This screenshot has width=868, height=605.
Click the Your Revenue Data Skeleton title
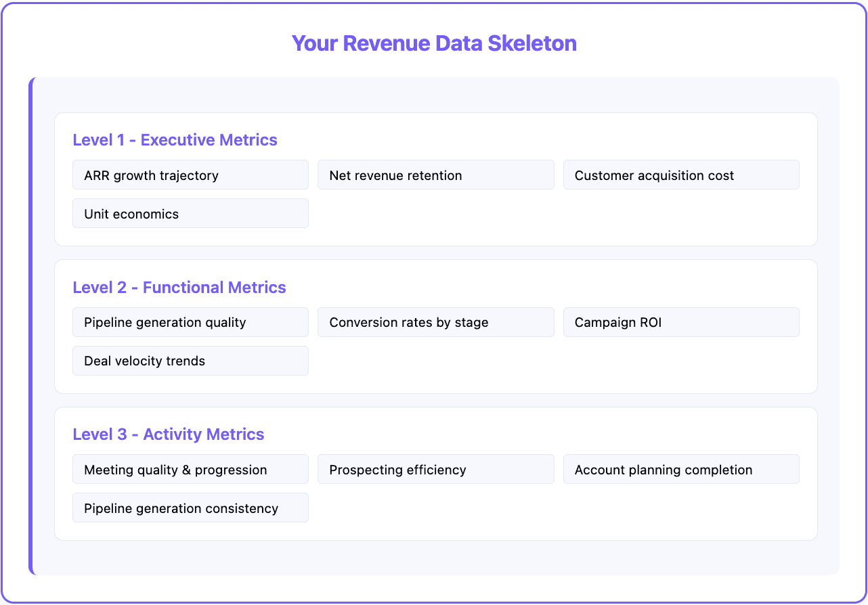coord(434,43)
